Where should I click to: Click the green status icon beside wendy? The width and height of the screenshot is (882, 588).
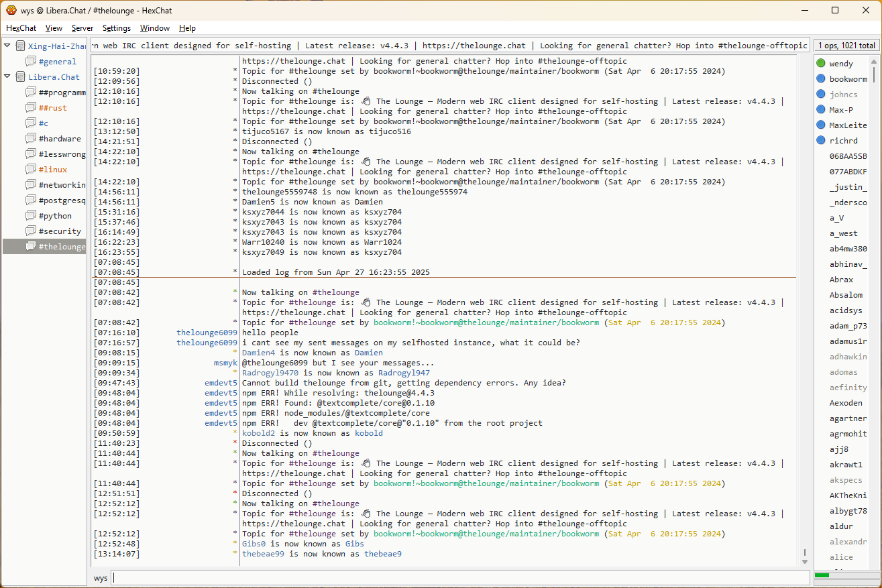[x=821, y=64]
